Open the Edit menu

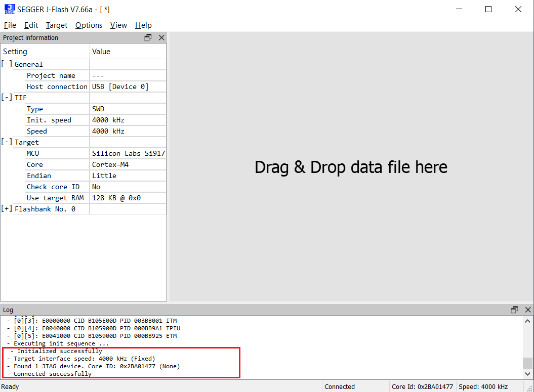point(31,25)
